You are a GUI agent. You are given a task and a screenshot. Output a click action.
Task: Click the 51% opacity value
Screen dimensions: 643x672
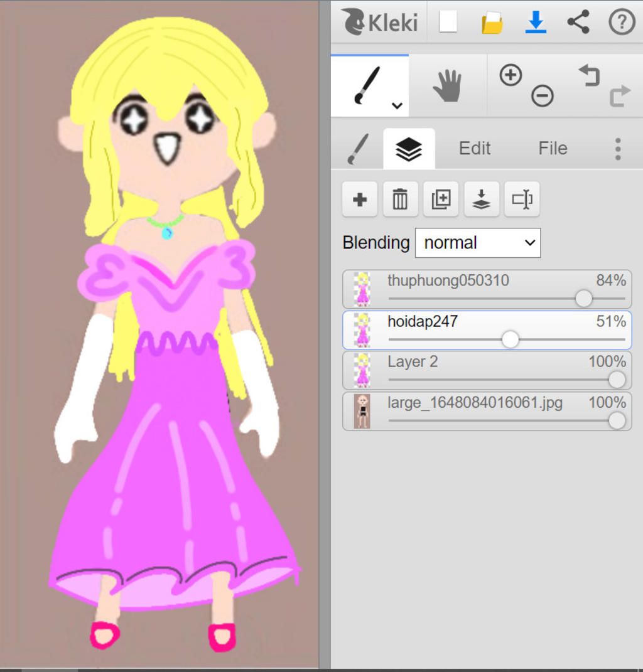(611, 321)
